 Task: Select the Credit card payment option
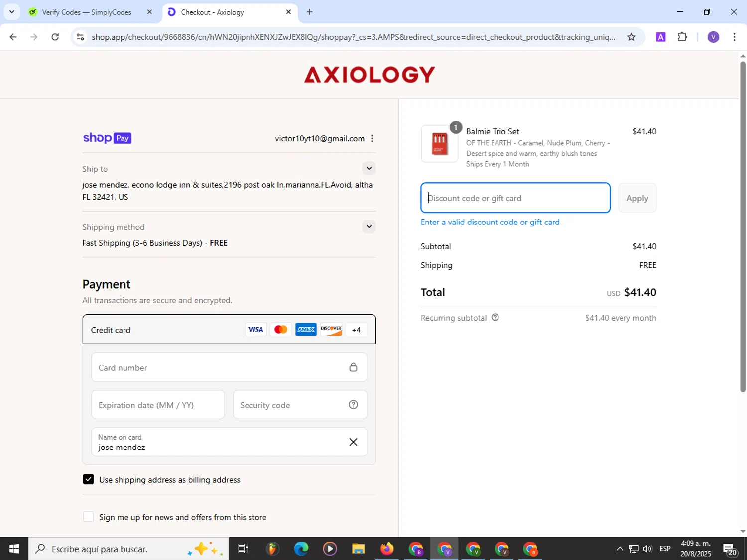(x=229, y=330)
